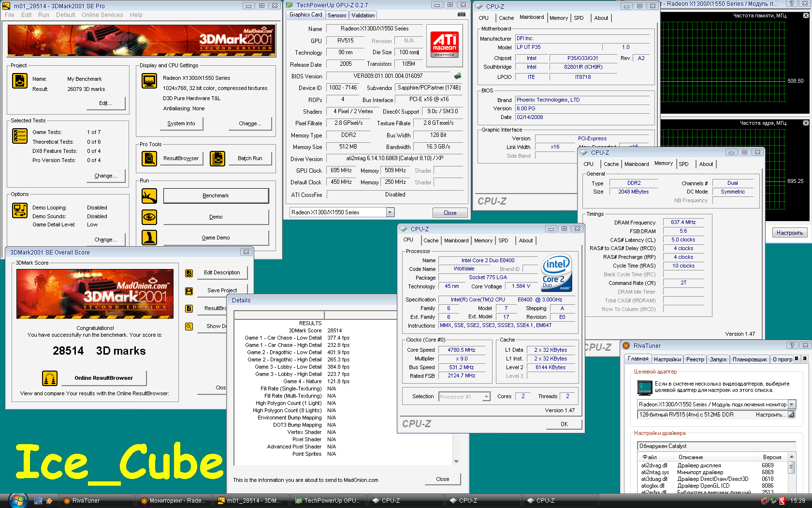Click the Game Demo button

(x=216, y=238)
